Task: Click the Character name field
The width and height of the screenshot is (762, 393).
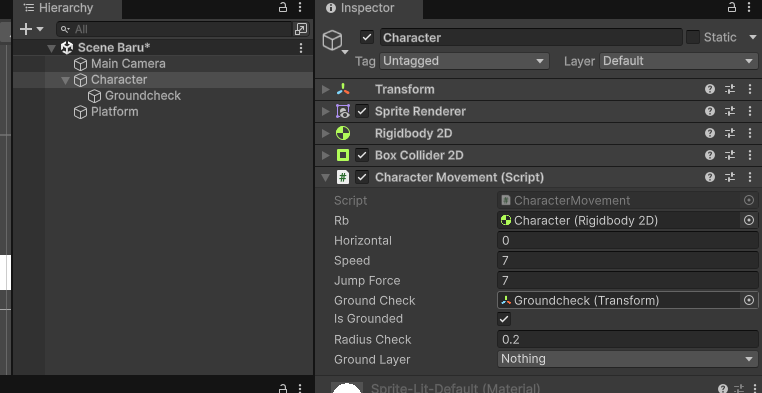Action: tap(531, 37)
